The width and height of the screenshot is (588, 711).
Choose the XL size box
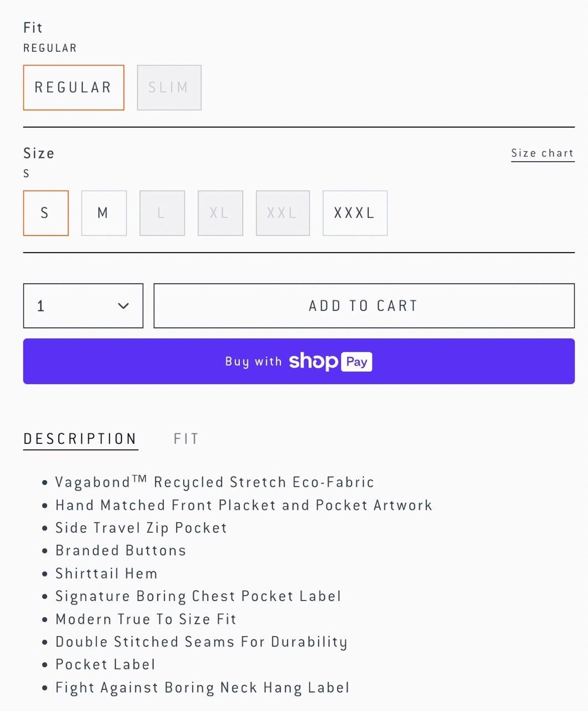[x=220, y=213]
